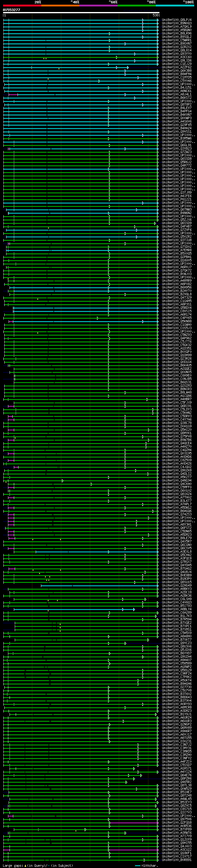Select hit label UniRef100_Q5AI20
The width and height of the screenshot is (197, 868).
click(x=177, y=430)
